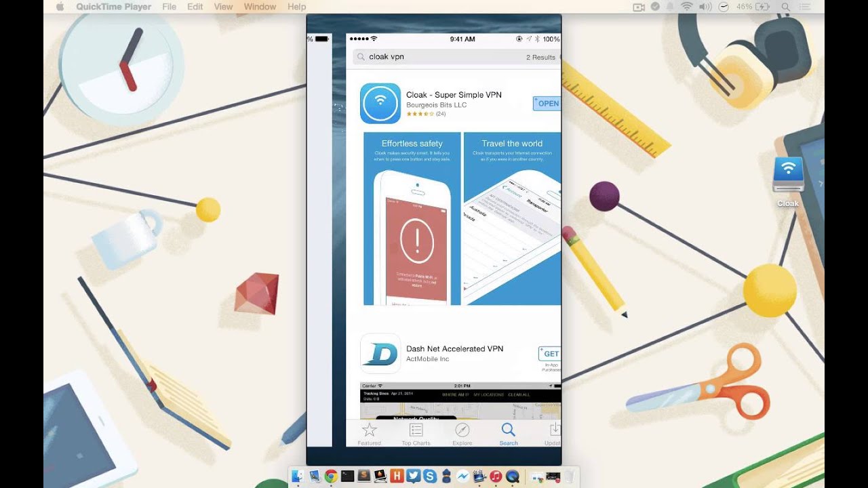Image resolution: width=868 pixels, height=488 pixels.
Task: Switch to the Featured tab
Action: click(x=370, y=434)
